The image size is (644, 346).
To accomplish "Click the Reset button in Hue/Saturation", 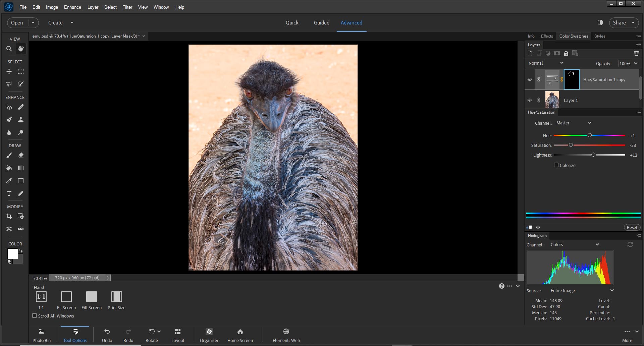I will [632, 227].
